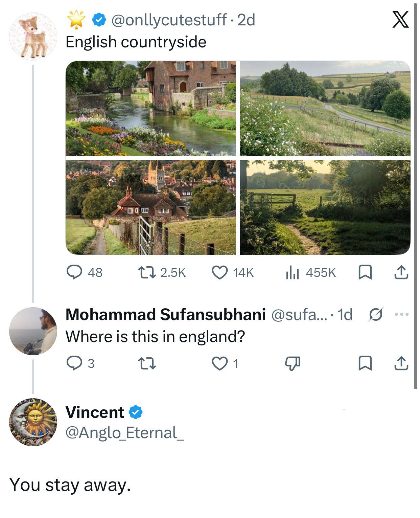Click the X logo in top corner
Viewport: 420px width, 518px height.
[x=400, y=20]
